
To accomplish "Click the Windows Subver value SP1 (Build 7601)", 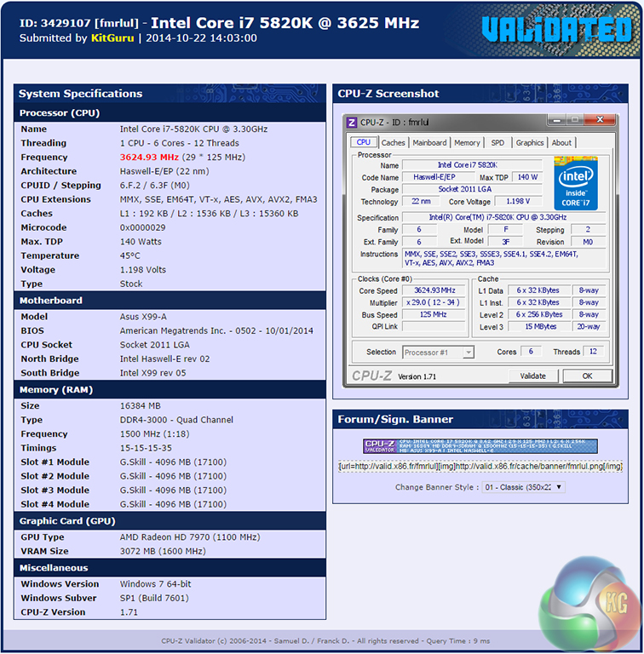I will [154, 598].
